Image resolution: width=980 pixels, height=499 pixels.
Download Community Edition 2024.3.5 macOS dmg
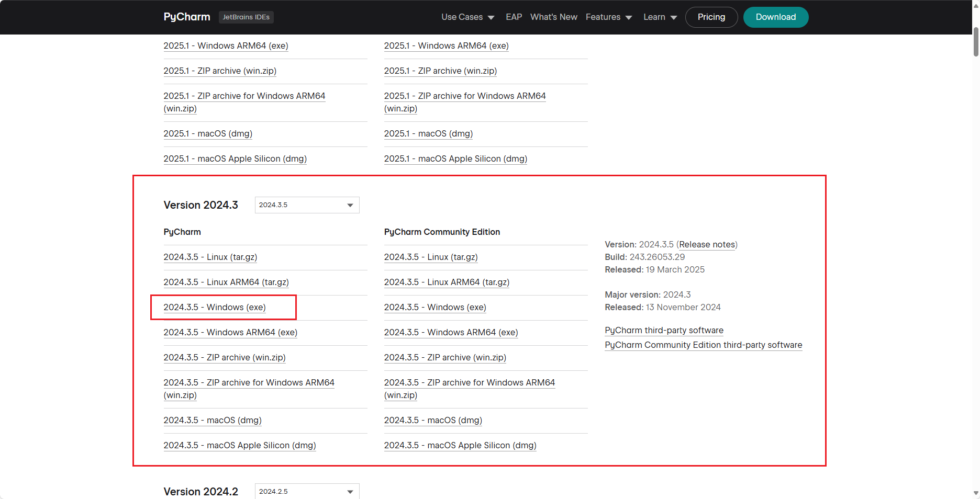pyautogui.click(x=433, y=420)
